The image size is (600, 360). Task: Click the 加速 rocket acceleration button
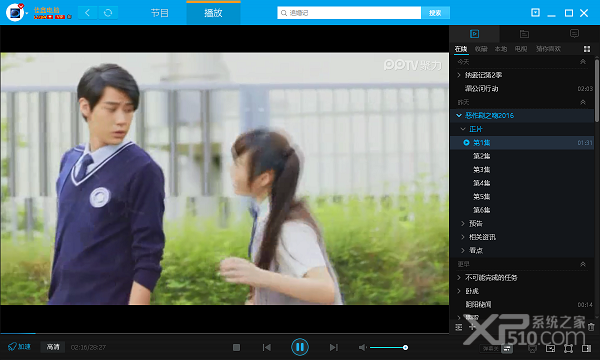(x=19, y=347)
